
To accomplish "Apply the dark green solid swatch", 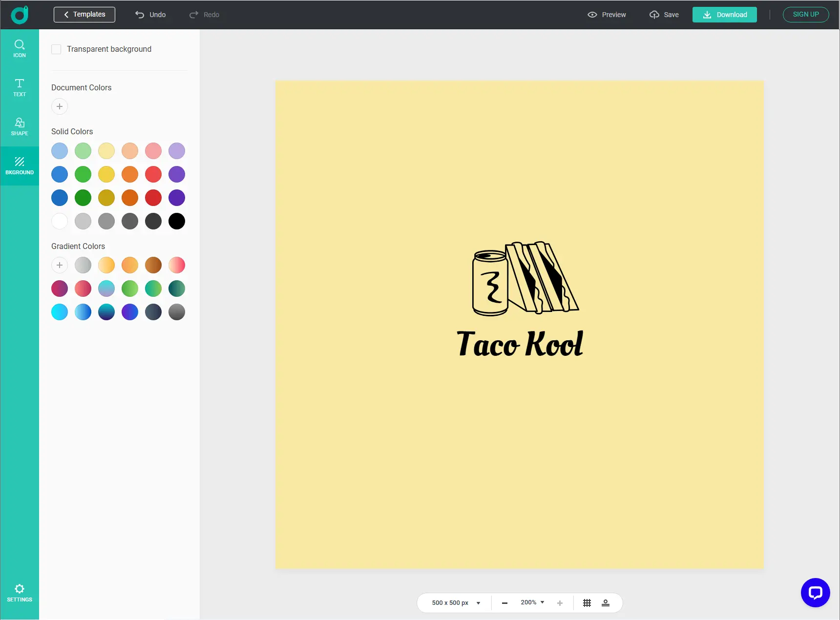I will pos(83,198).
